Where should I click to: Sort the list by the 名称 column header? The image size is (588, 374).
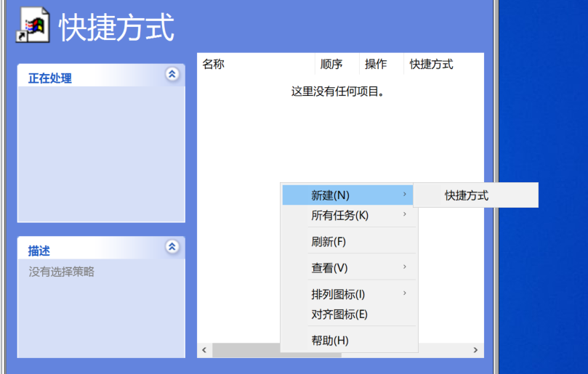tap(214, 64)
